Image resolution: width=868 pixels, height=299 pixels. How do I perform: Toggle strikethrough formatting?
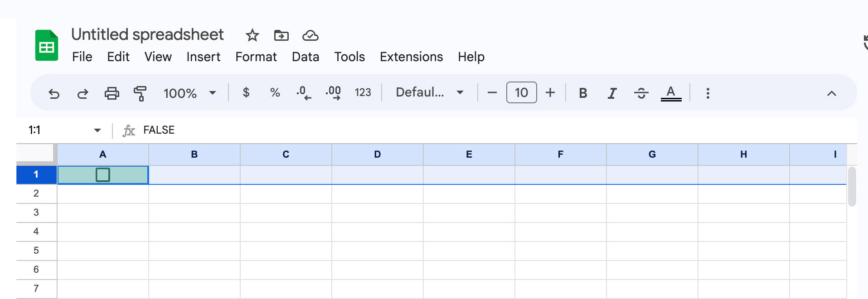pyautogui.click(x=641, y=93)
